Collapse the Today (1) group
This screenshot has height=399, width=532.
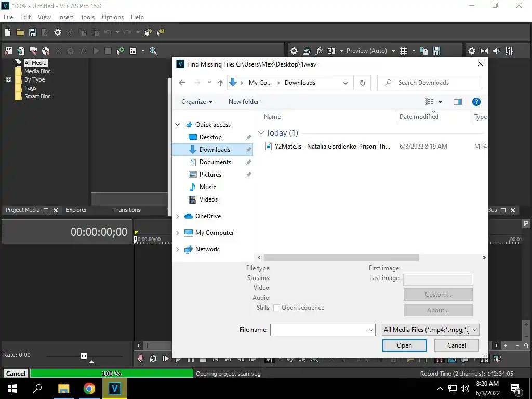click(261, 133)
